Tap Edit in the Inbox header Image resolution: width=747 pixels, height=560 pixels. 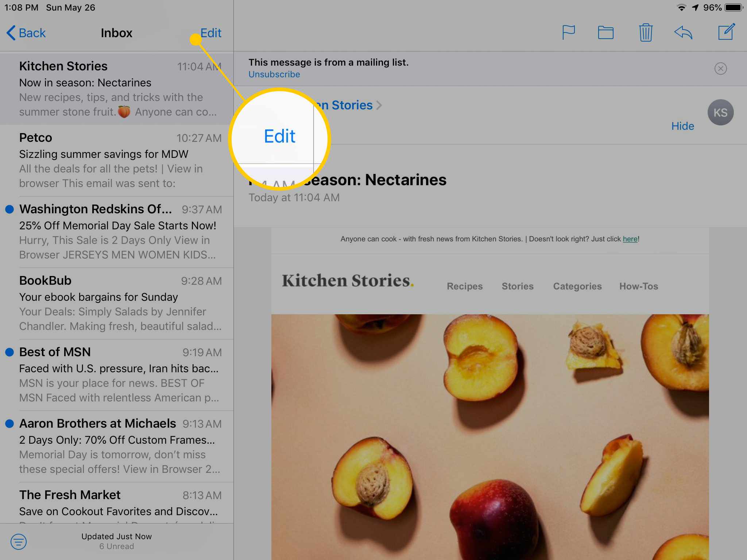pos(211,33)
